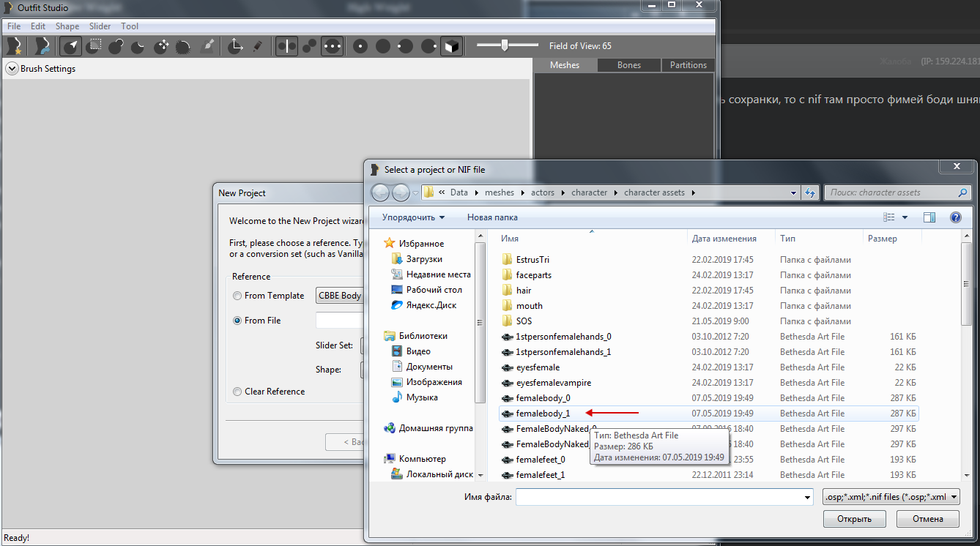This screenshot has width=980, height=546.
Task: Activate the Transform tool icon
Action: tap(235, 46)
